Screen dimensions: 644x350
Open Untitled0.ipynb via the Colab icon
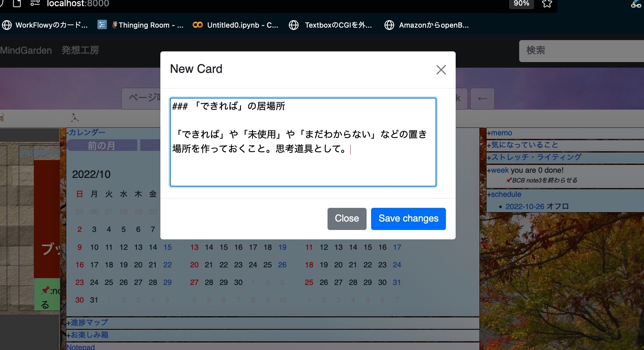coord(198,24)
